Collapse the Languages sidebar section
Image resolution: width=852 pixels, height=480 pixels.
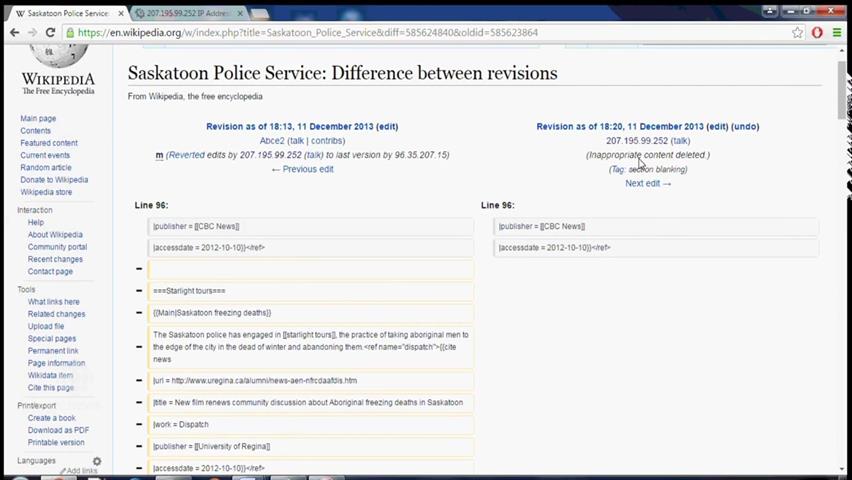pyautogui.click(x=36, y=460)
